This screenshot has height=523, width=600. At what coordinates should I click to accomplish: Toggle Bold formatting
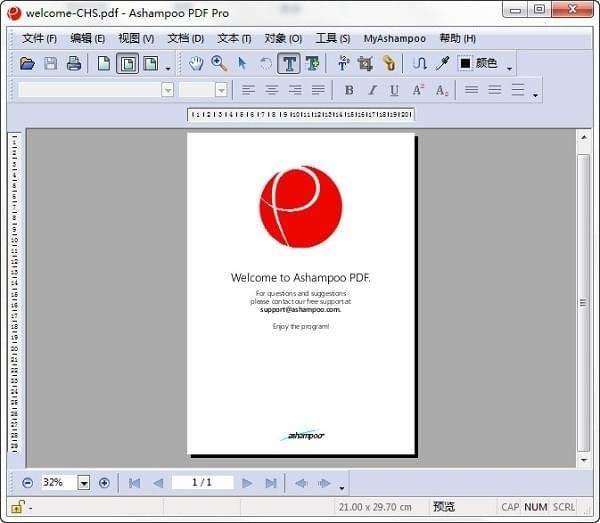[x=349, y=90]
